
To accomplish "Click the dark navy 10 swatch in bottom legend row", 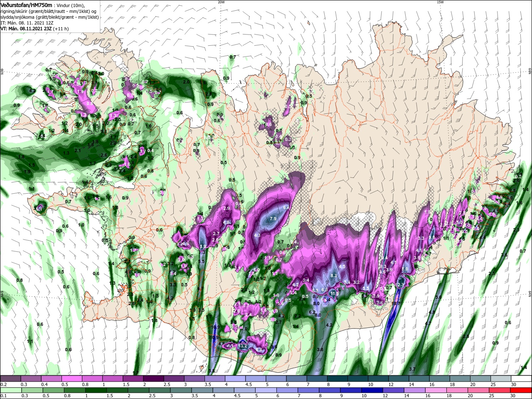I will click(371, 390).
